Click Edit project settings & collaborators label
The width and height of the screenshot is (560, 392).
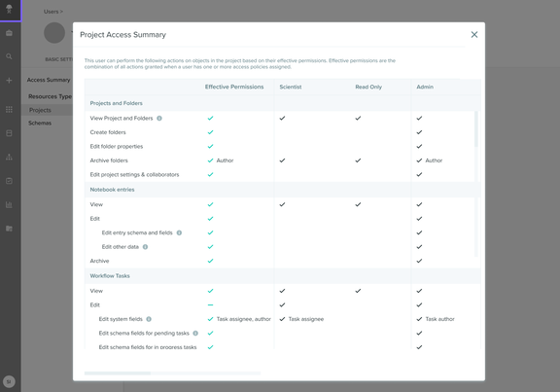pos(134,175)
